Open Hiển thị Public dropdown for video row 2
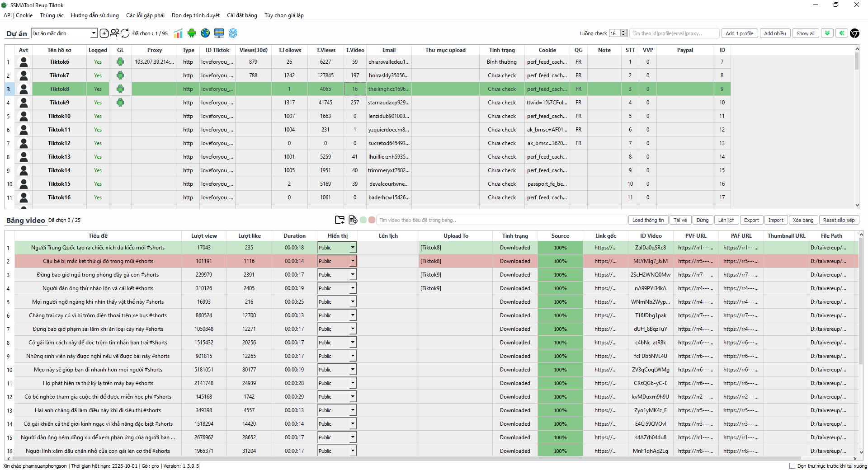Image resolution: width=868 pixels, height=470 pixels. [x=337, y=261]
